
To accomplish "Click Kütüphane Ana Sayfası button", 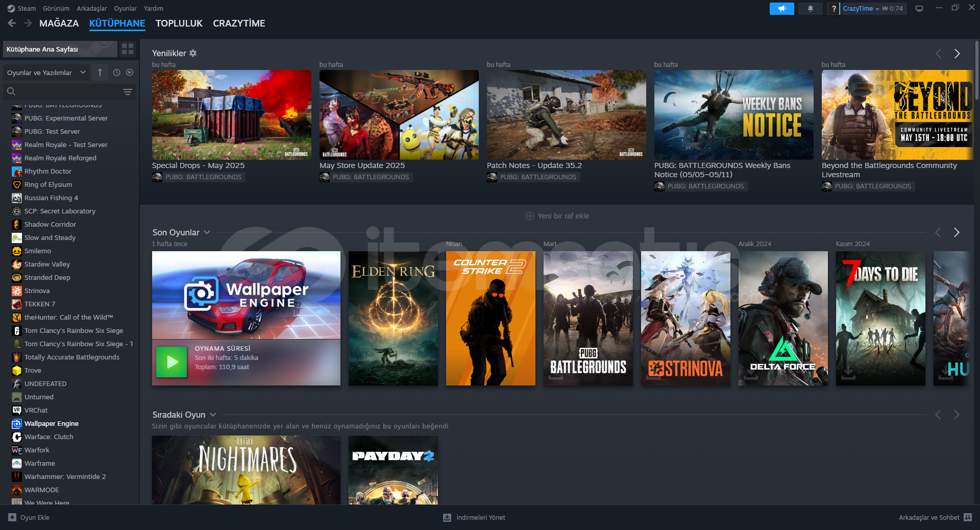I will 60,49.
